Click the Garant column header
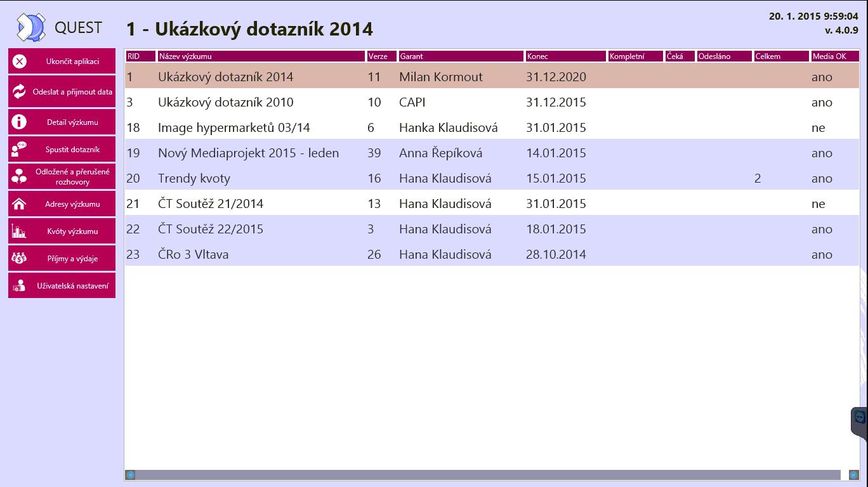The height and width of the screenshot is (487, 868). coord(461,56)
